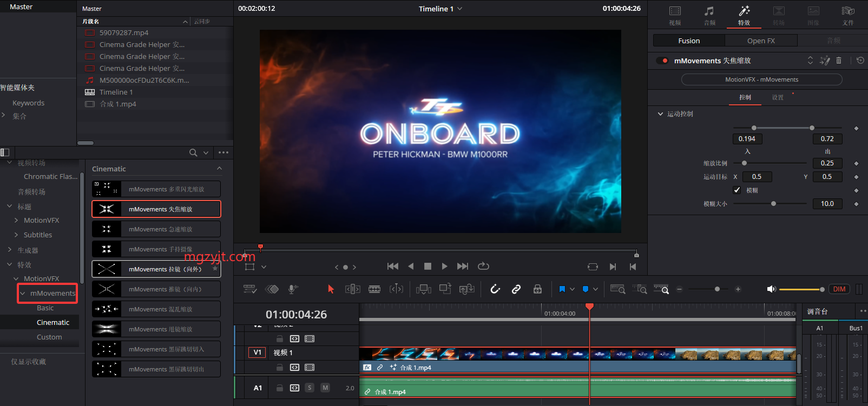Disable 视频 1 video track filmstrip toggle
Image resolution: width=868 pixels, height=406 pixels.
click(x=310, y=368)
